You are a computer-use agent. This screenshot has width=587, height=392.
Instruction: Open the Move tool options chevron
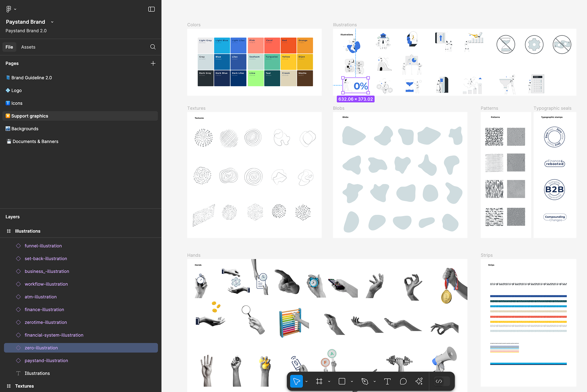click(x=306, y=382)
